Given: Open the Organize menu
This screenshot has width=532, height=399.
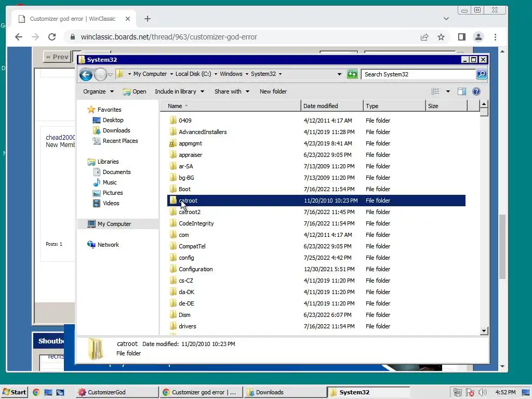Looking at the screenshot, I should (98, 91).
